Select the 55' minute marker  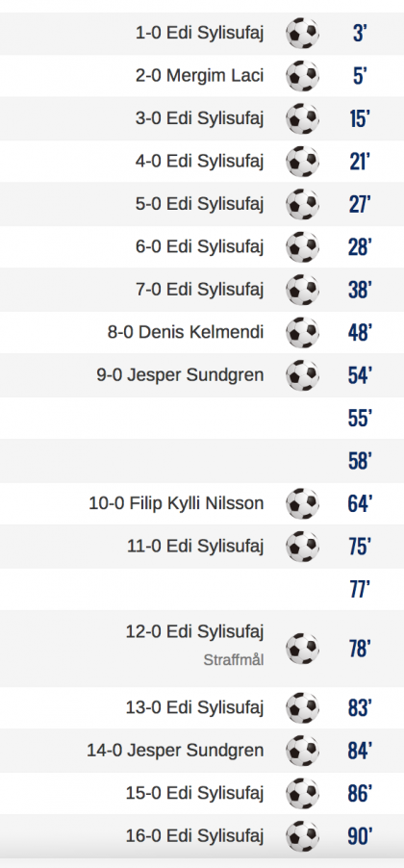coord(360,419)
